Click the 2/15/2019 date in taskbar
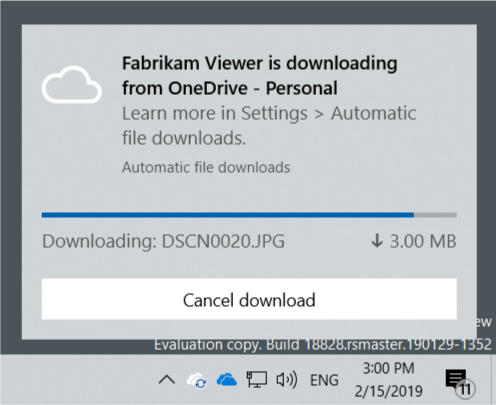The image size is (496, 405). tap(389, 391)
